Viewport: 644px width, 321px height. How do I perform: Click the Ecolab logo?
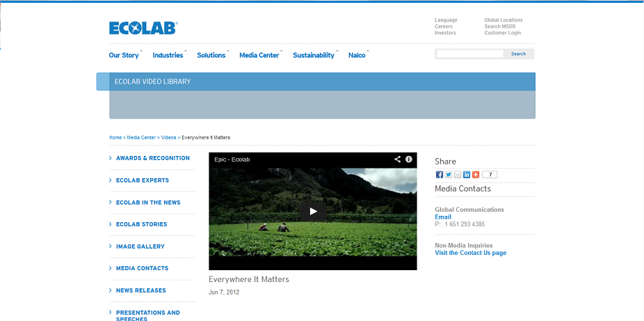click(x=143, y=28)
